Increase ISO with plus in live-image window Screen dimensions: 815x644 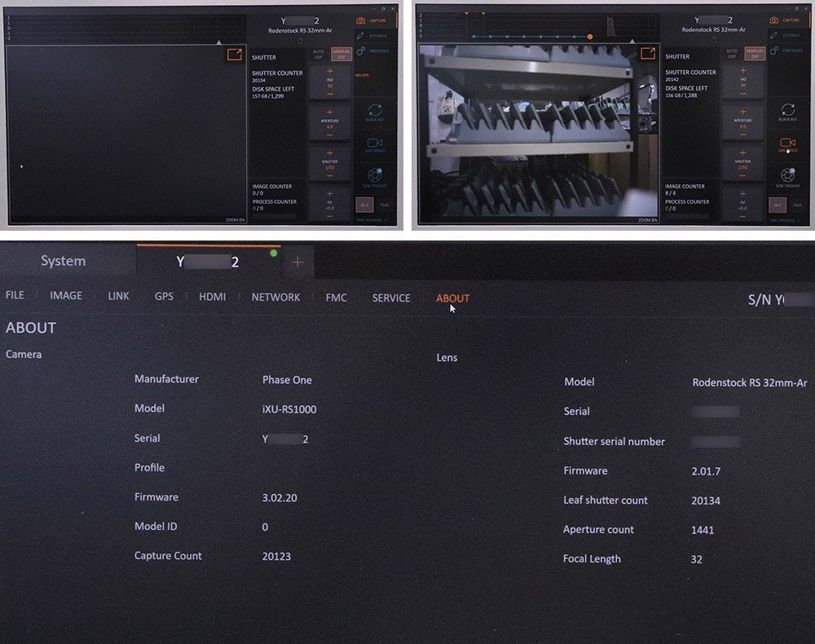pos(742,71)
